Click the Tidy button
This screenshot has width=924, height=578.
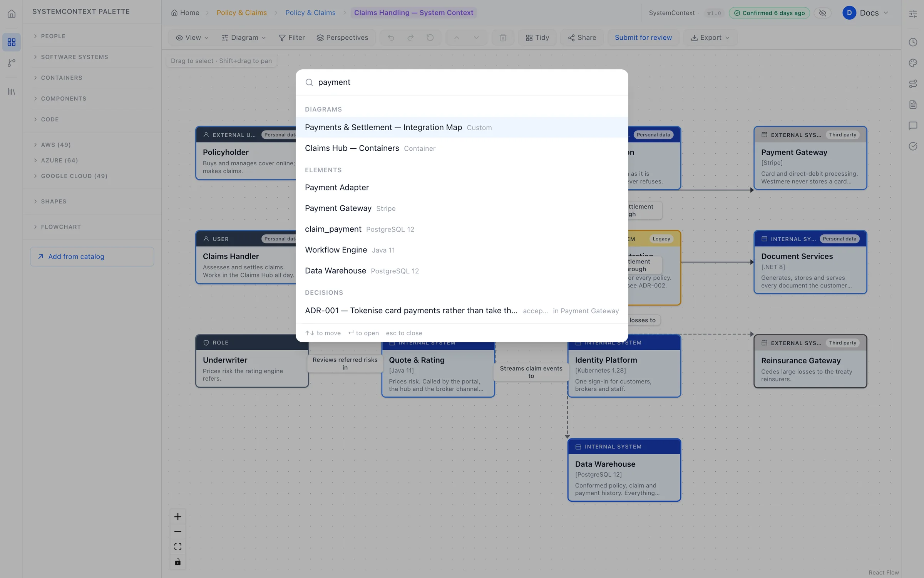pos(537,37)
